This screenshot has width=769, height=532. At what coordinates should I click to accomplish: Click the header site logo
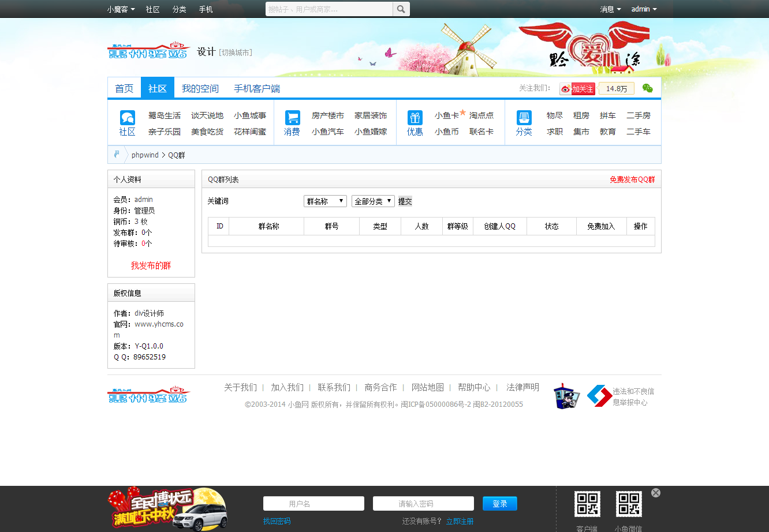coord(149,51)
